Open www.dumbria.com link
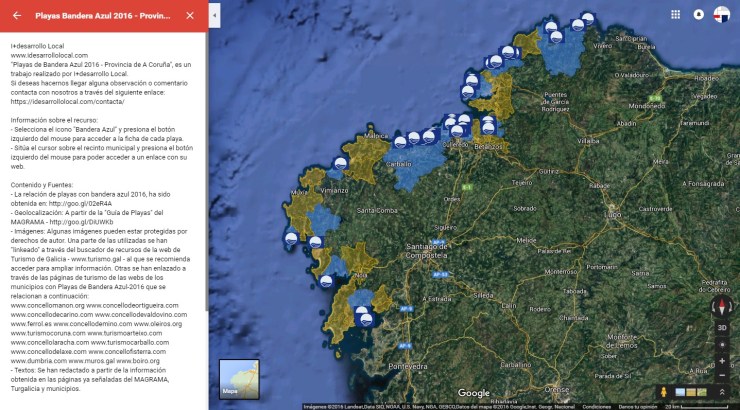Screen dimensions: 740x410 [39, 361]
